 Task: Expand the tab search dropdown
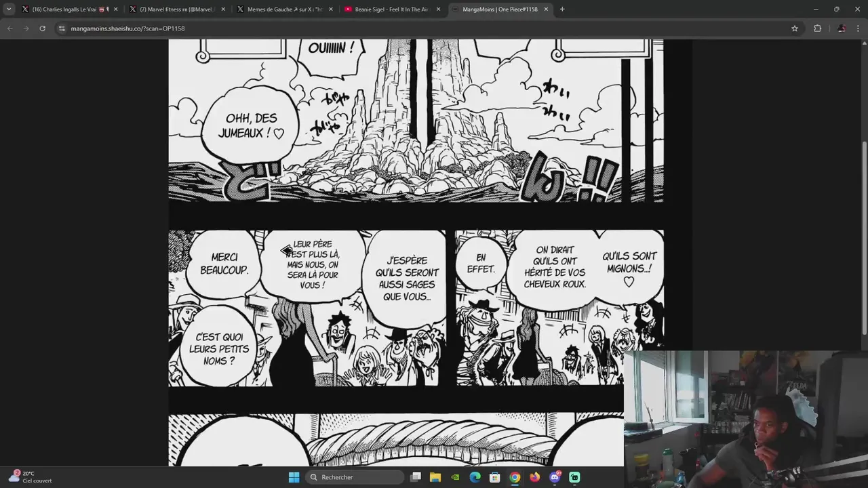9,9
